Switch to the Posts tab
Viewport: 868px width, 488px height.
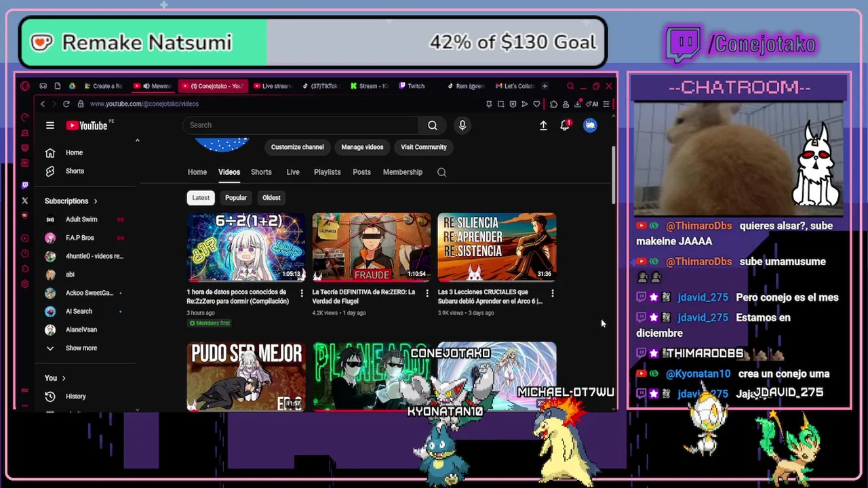coord(361,172)
